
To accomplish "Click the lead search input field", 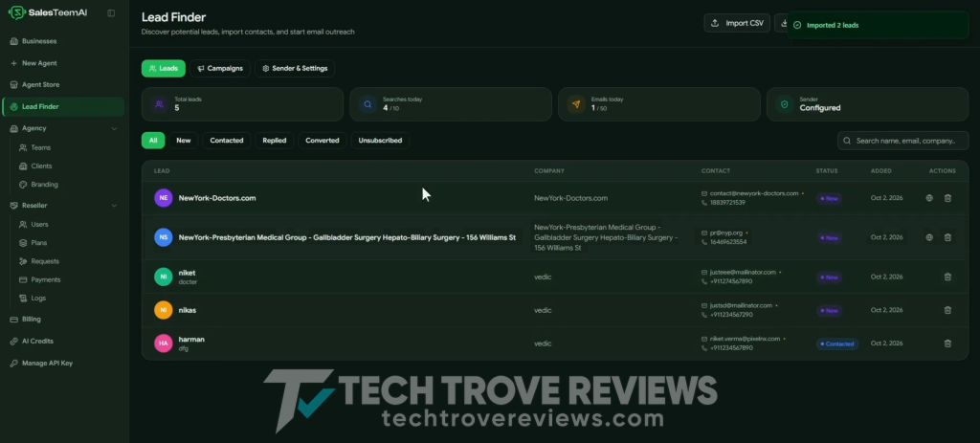I will click(x=903, y=141).
